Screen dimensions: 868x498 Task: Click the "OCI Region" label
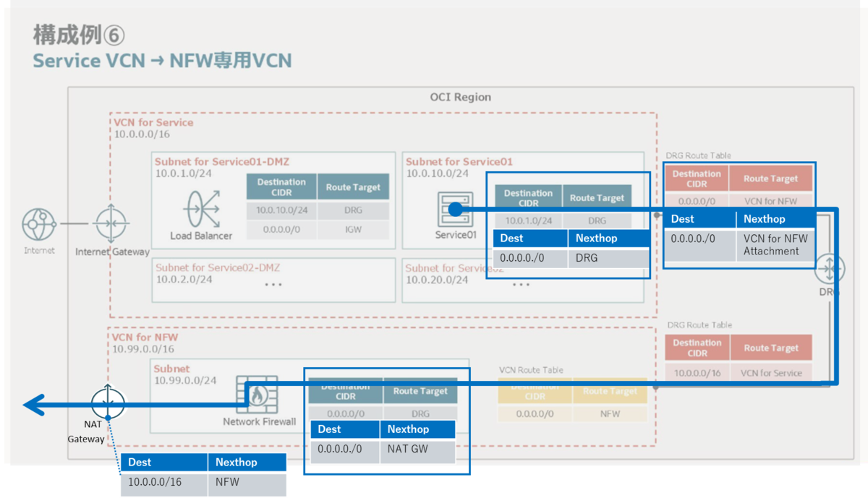460,97
